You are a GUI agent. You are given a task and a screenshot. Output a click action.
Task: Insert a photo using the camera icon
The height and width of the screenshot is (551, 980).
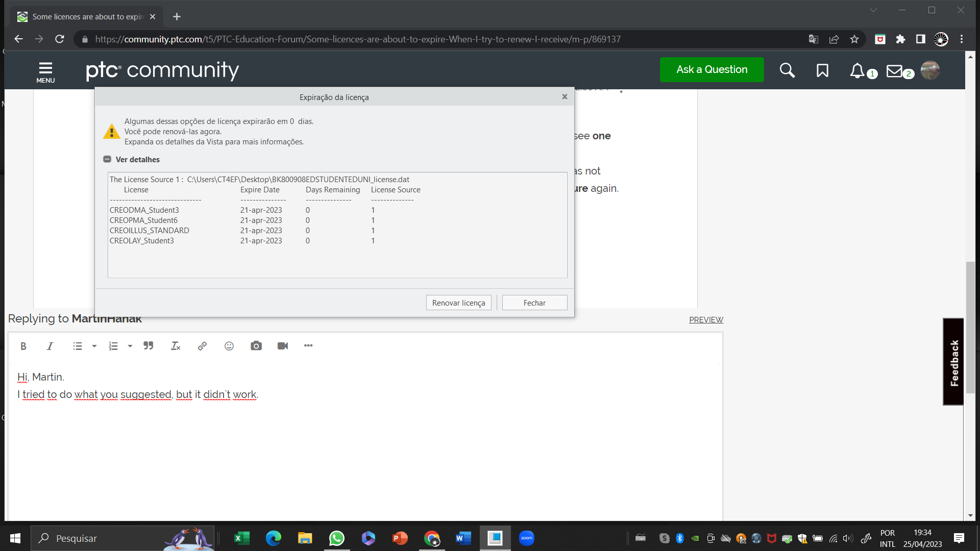pos(256,346)
